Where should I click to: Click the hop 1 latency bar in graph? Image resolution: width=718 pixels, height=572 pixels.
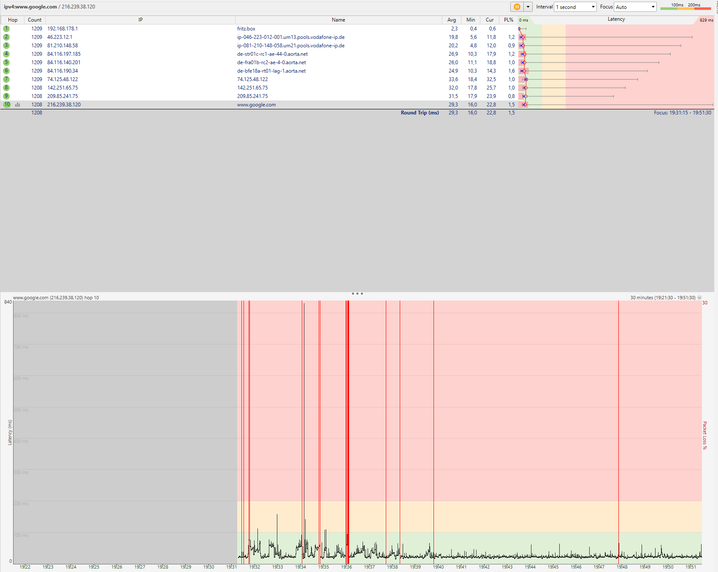point(522,28)
